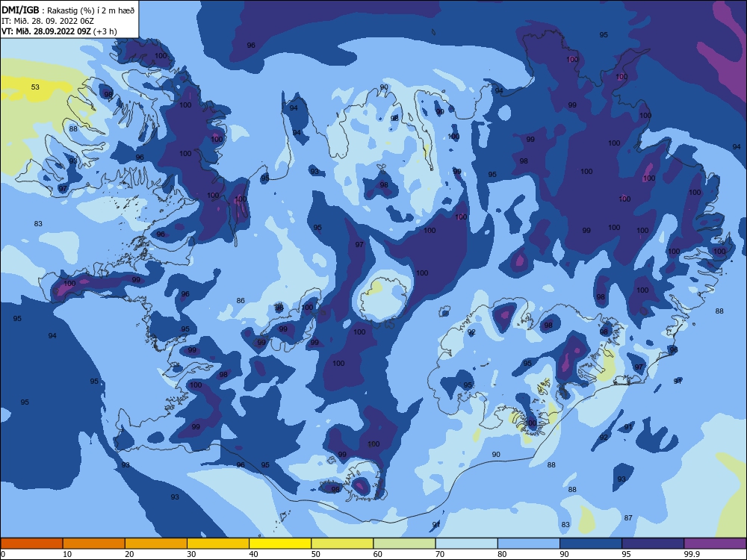Click the legend scale label 10

click(x=67, y=554)
